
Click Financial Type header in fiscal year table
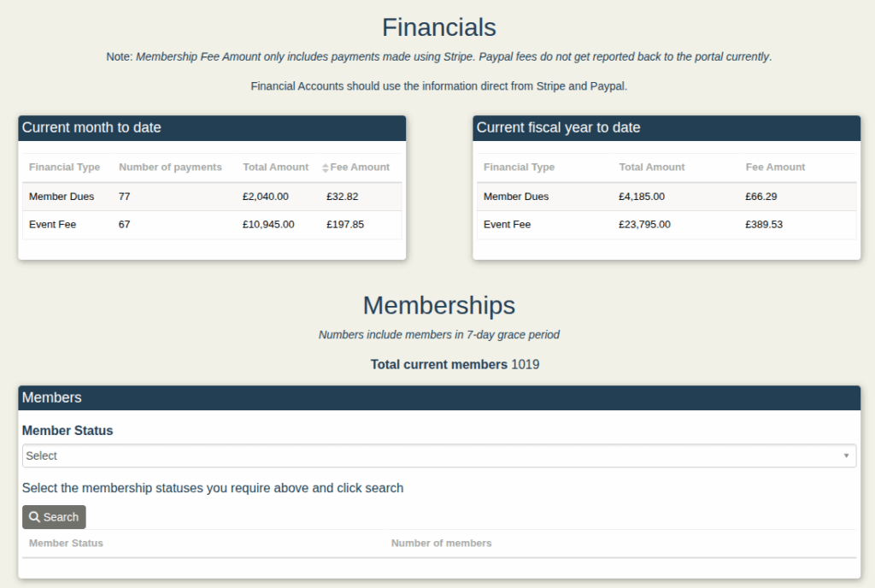tap(519, 168)
